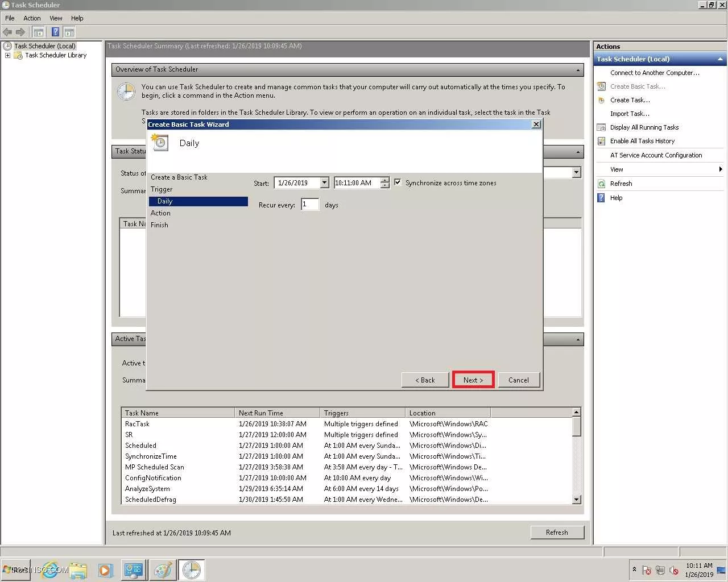
Task: Click the blue Help toolbar icon
Action: 55,32
